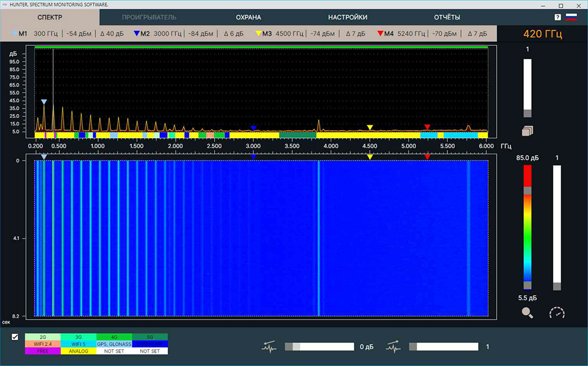Click M3 frequency value 4500 ГГц

[x=289, y=34]
